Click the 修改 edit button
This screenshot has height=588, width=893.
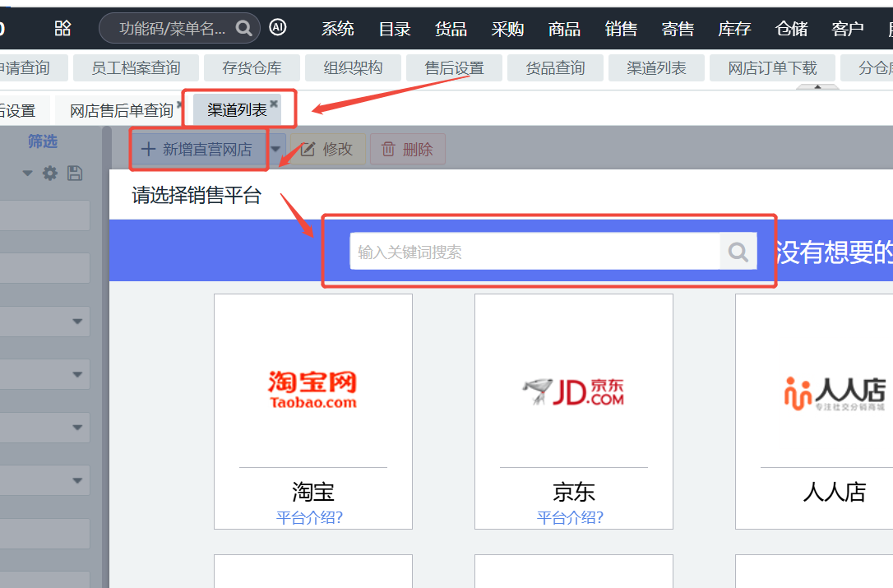327,150
